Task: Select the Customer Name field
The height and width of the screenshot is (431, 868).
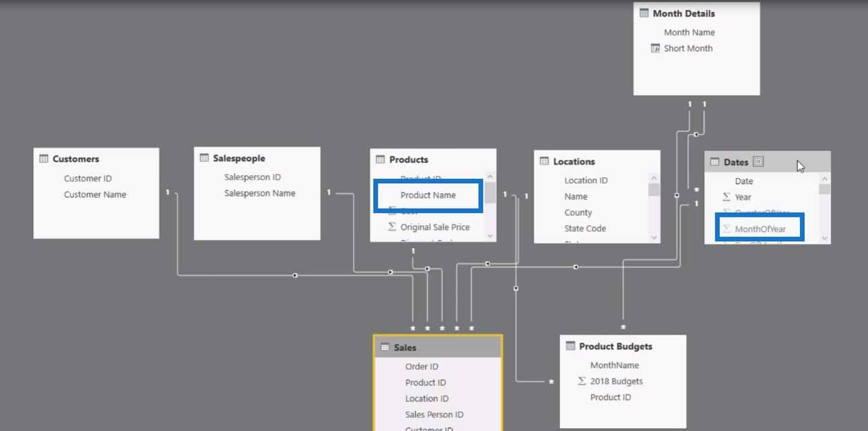Action: click(95, 195)
